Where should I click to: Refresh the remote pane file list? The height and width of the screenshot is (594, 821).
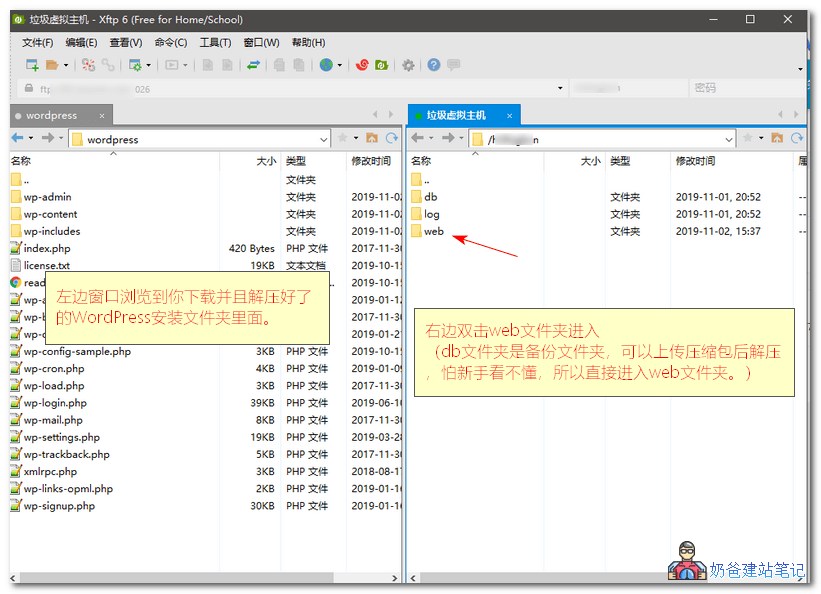click(797, 139)
